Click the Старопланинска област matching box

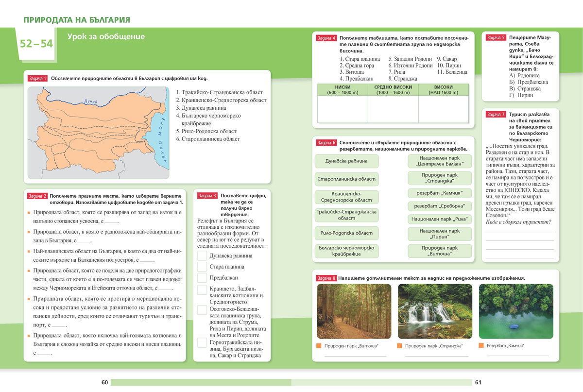pyautogui.click(x=346, y=179)
